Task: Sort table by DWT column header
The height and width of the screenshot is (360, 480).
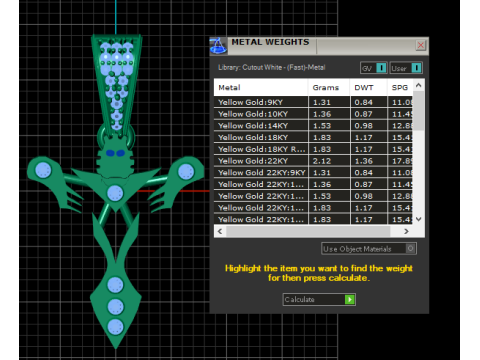Action: pos(369,87)
